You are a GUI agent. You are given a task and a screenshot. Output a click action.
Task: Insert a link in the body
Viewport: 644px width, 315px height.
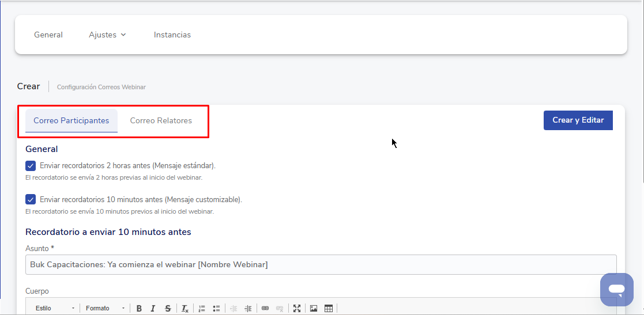(x=265, y=309)
